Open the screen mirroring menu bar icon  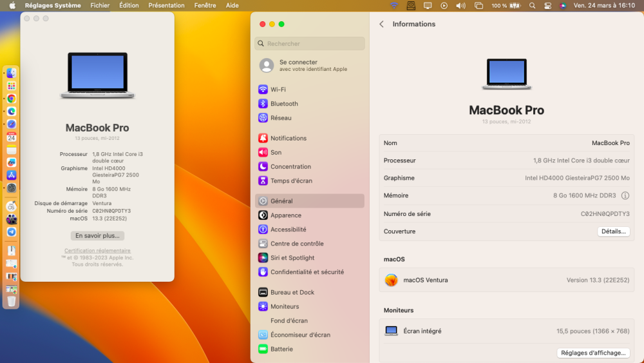pos(428,5)
